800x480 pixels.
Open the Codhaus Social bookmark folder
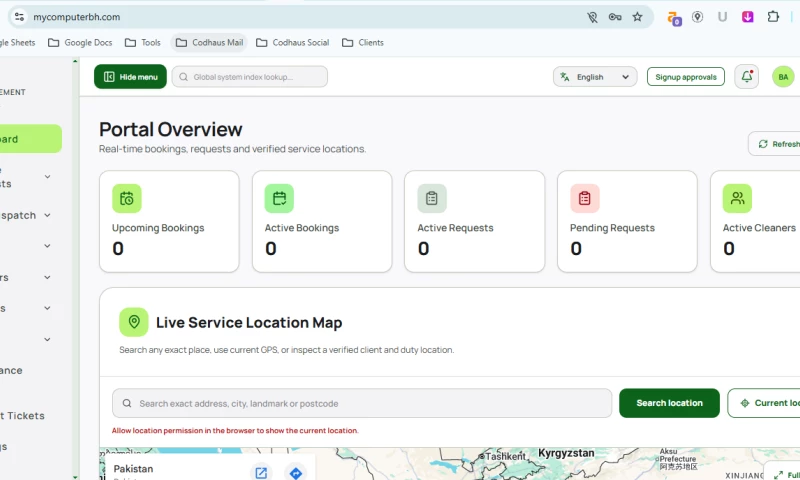[293, 43]
